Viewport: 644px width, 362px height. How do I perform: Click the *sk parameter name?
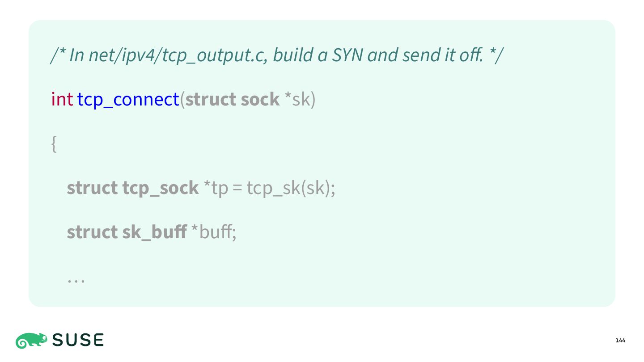point(297,99)
